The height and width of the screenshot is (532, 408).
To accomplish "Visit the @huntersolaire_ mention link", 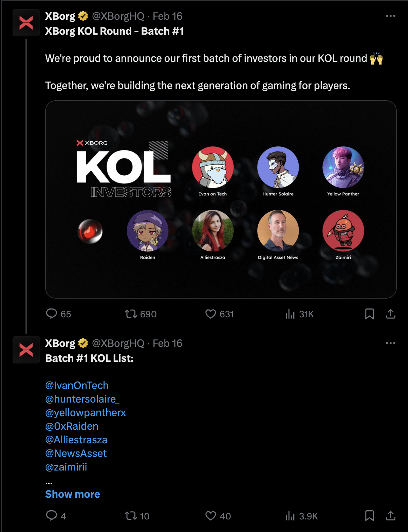I will (x=82, y=399).
